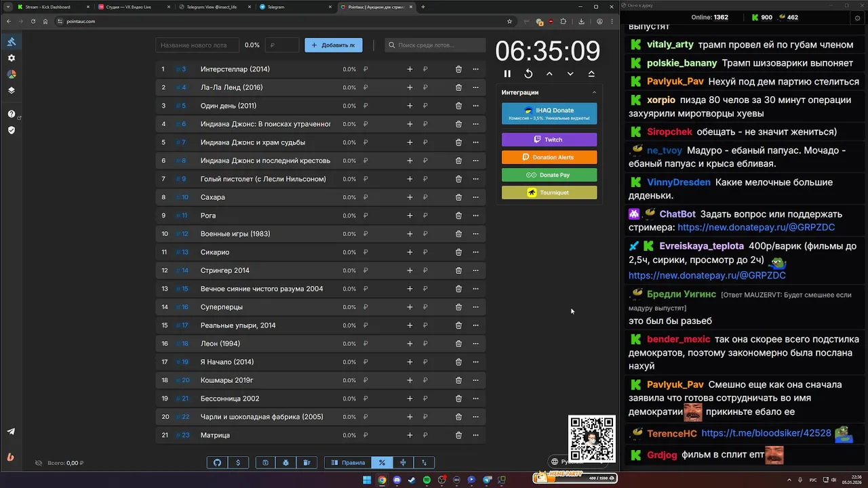Select the Голый пистолет lot name
This screenshot has width=868, height=488.
263,179
